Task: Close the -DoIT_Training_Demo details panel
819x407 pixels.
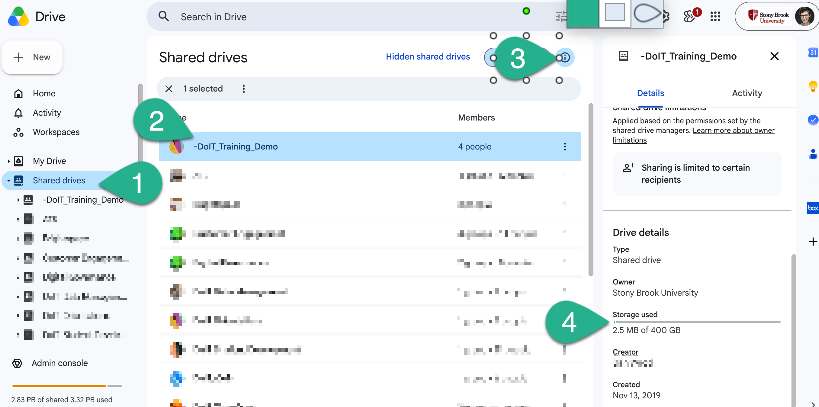Action: coord(775,56)
